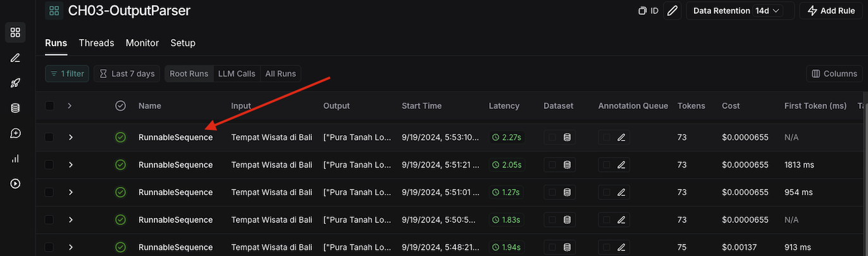Check the box for the 1.27s latency run
The image size is (868, 256).
49,192
